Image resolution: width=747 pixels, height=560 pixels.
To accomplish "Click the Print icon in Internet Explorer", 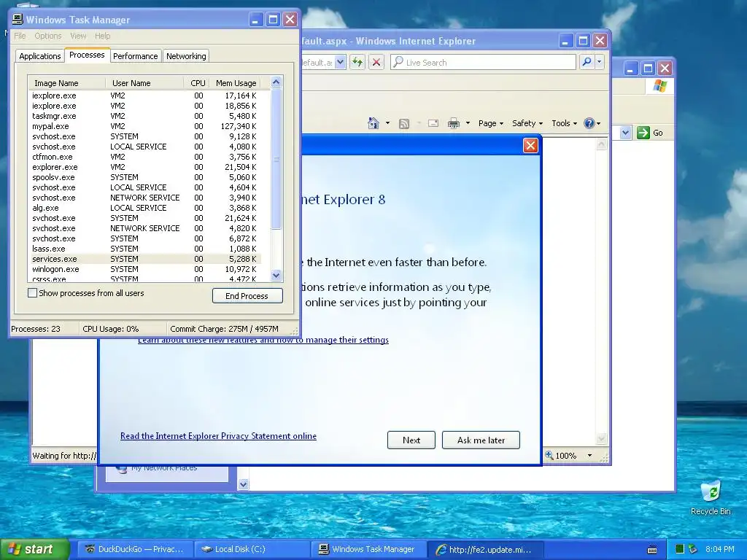I will pos(454,124).
